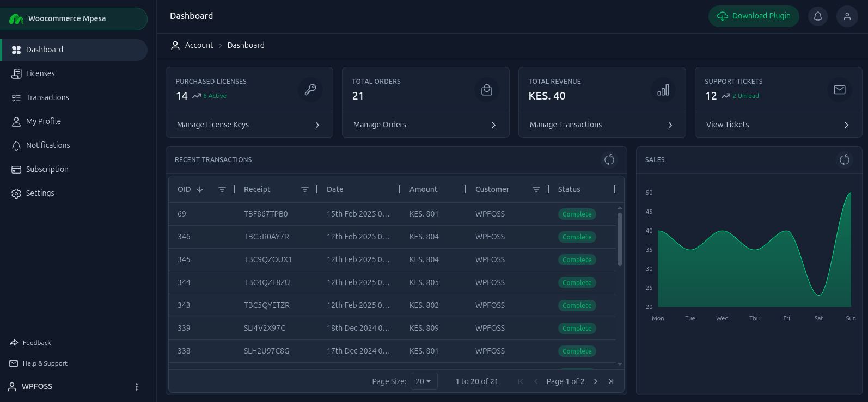Select receipt TBC9QZOUX1

[x=268, y=260]
